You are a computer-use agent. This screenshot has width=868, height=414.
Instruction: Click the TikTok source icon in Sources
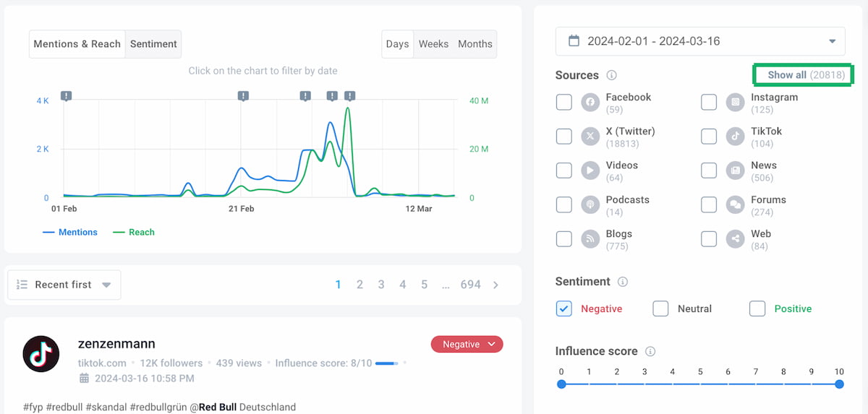(x=736, y=137)
